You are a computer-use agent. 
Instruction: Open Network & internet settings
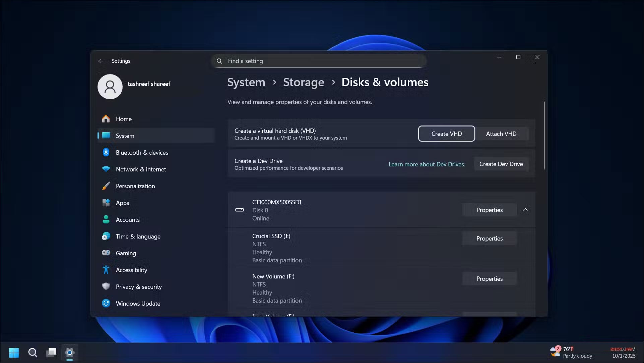point(141,169)
